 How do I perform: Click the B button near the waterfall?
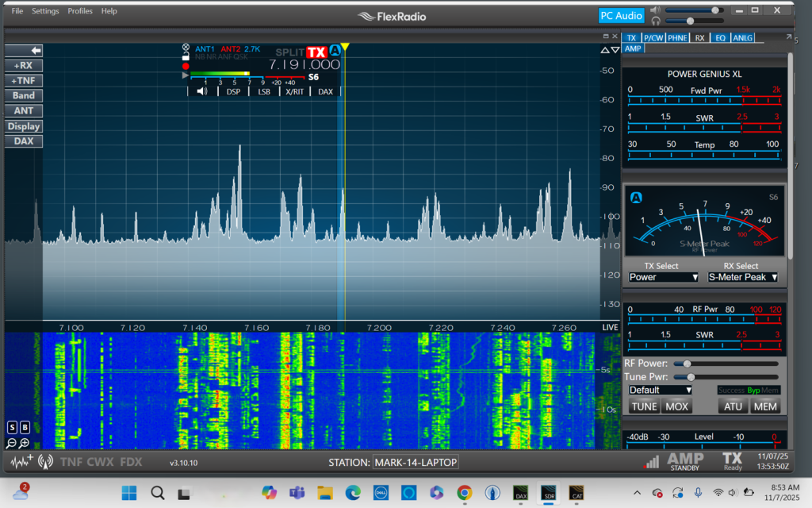[x=25, y=427]
